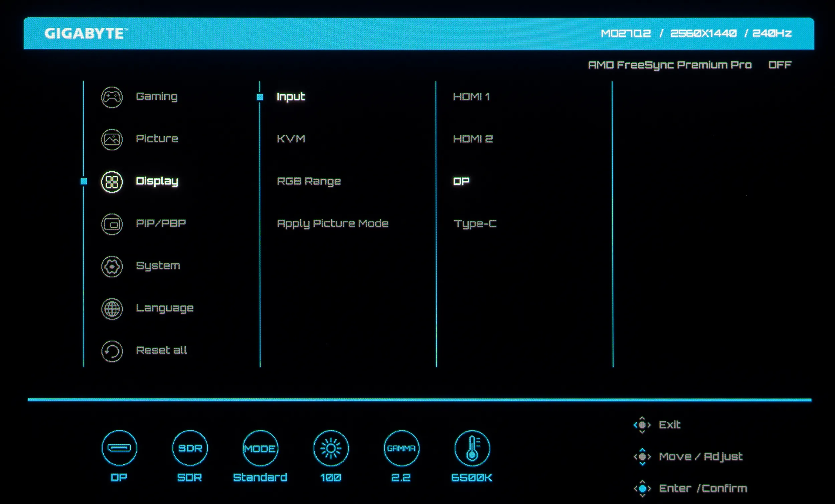Select HDMI 1 input option
Screen dimensions: 835x504
(x=471, y=97)
